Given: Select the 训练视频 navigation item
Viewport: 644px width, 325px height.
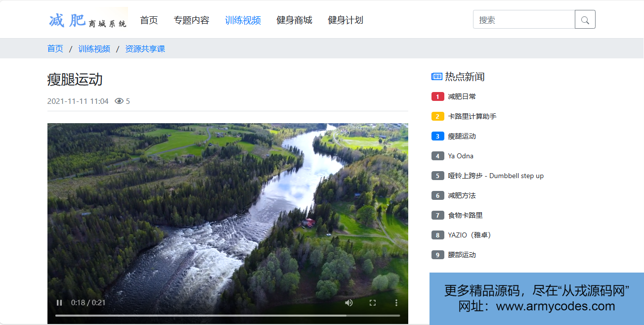Looking at the screenshot, I should pos(243,20).
